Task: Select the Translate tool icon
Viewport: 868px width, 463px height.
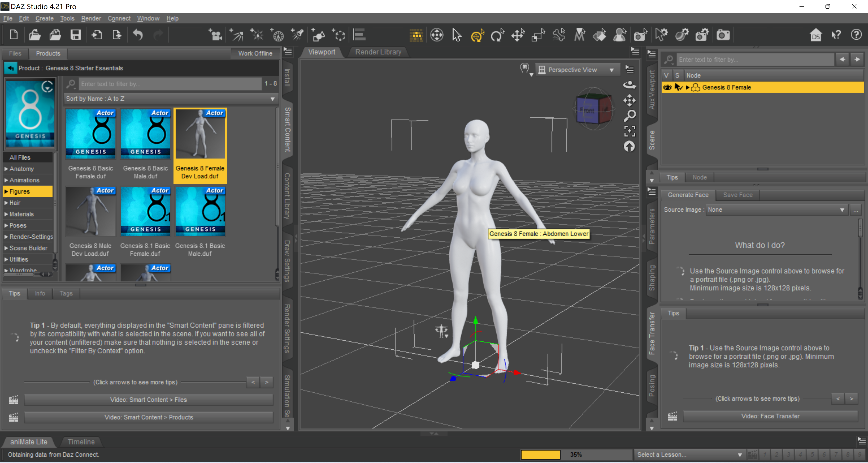Action: pyautogui.click(x=518, y=35)
